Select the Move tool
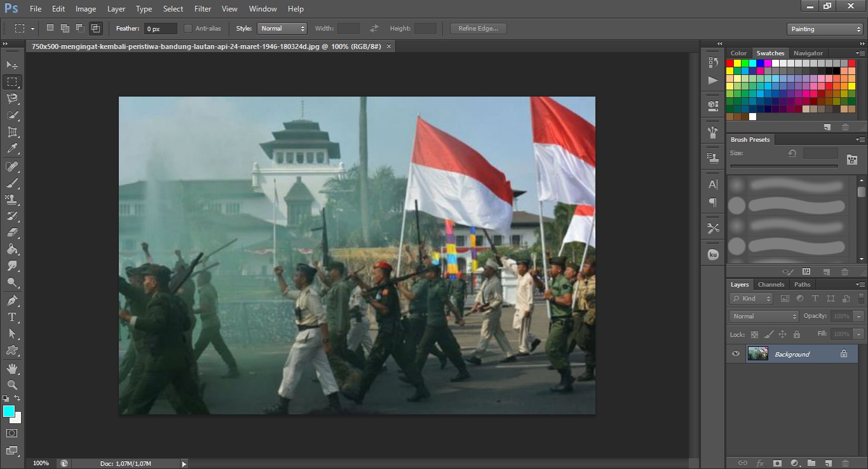The image size is (868, 469). click(12, 65)
